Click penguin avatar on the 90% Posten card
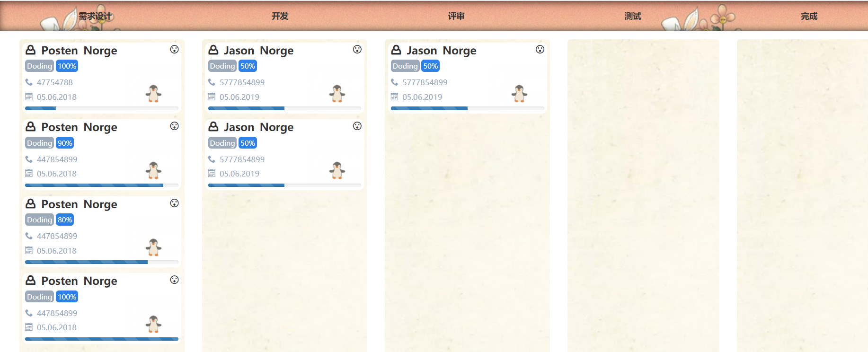Image resolution: width=868 pixels, height=352 pixels. [153, 170]
